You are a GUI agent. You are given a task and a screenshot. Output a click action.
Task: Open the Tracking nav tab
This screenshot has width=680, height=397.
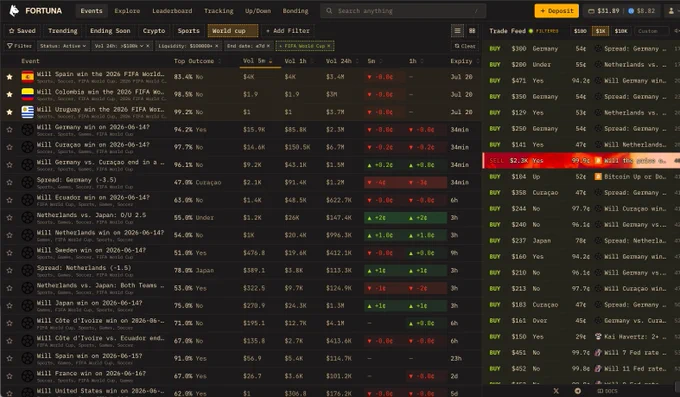click(219, 11)
